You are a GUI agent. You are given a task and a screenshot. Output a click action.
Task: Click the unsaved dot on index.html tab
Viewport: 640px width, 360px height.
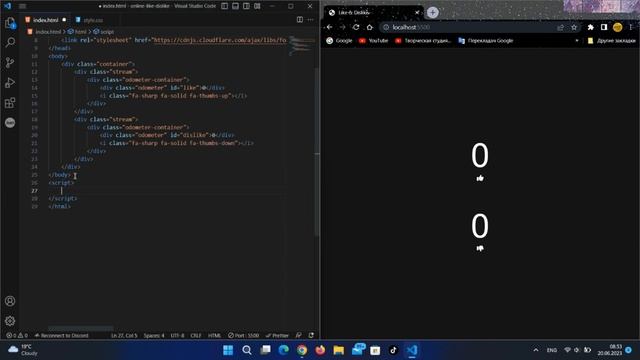[64, 20]
